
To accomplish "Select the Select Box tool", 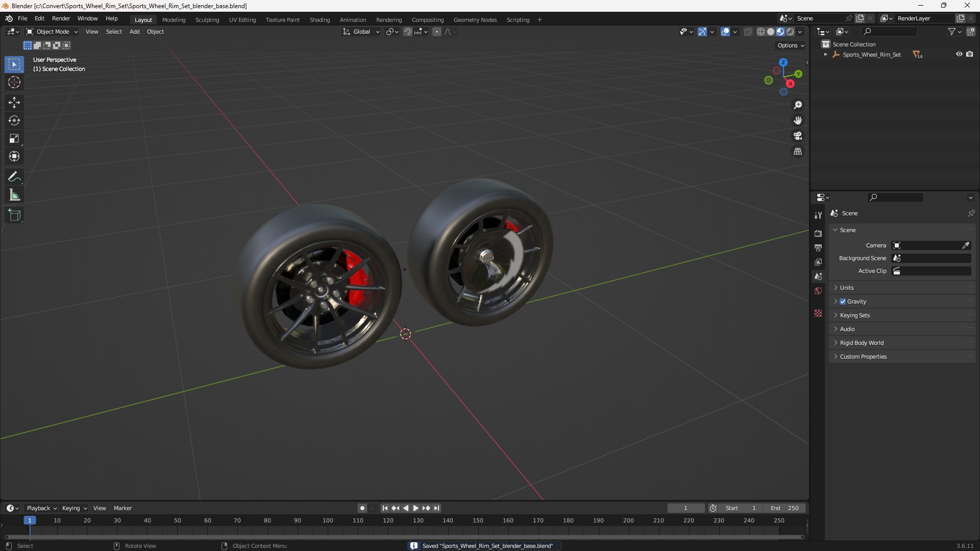I will coord(14,64).
